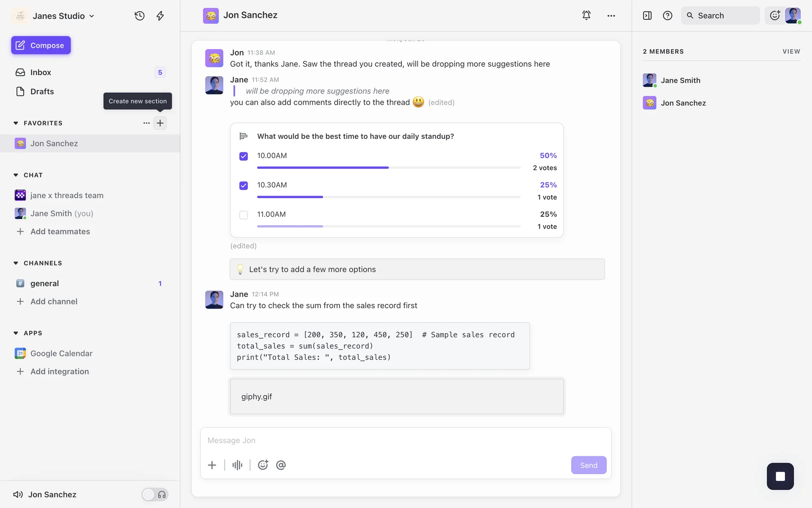The height and width of the screenshot is (508, 812).
Task: Click View members link
Action: point(791,52)
